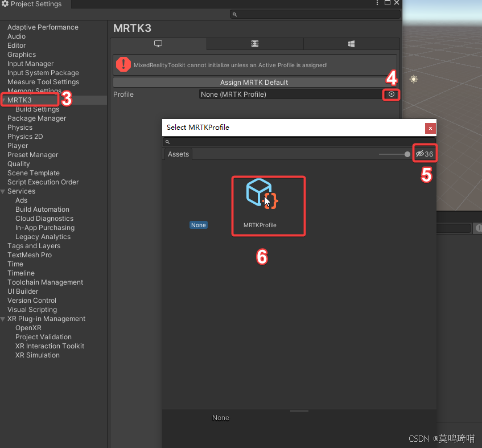The image size is (482, 448).
Task: Choose None in the Select MRTKProfile dialog
Action: pos(199,225)
